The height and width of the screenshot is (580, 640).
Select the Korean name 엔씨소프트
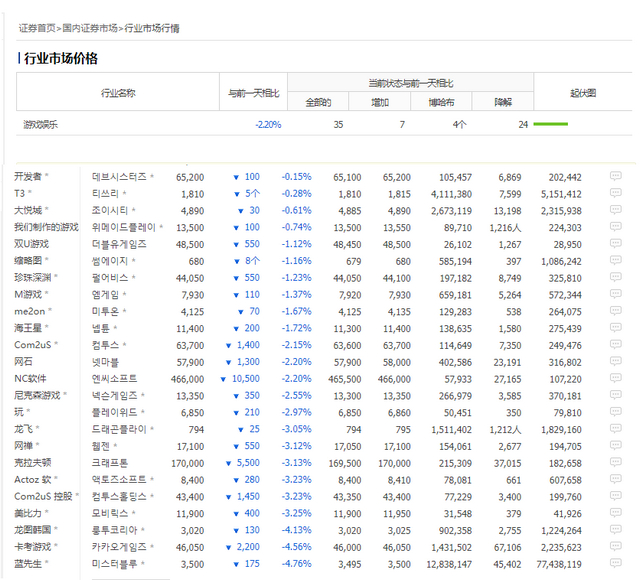[x=114, y=379]
